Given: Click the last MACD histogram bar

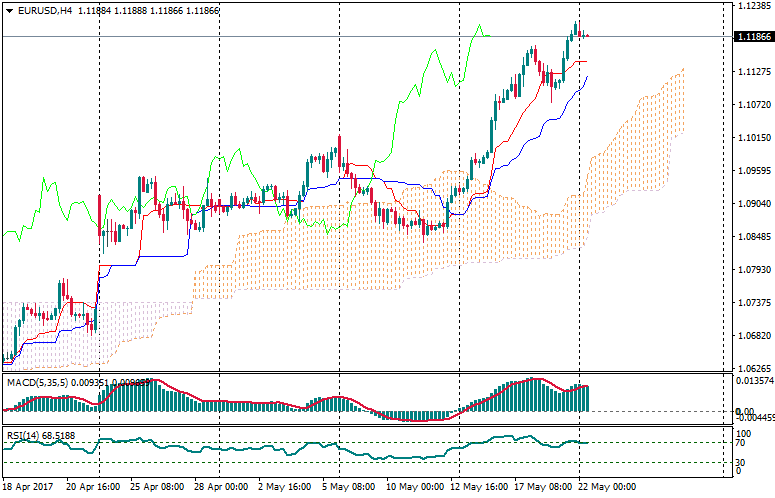Looking at the screenshot, I should tap(586, 398).
